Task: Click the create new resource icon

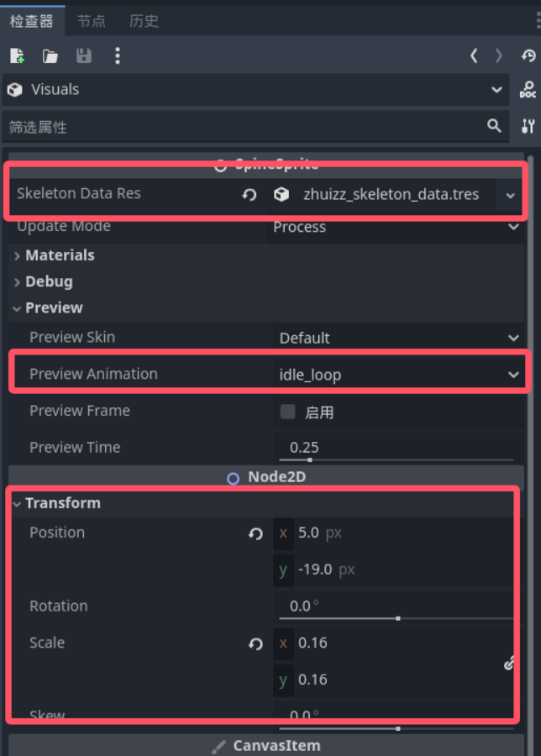Action: coord(18,56)
